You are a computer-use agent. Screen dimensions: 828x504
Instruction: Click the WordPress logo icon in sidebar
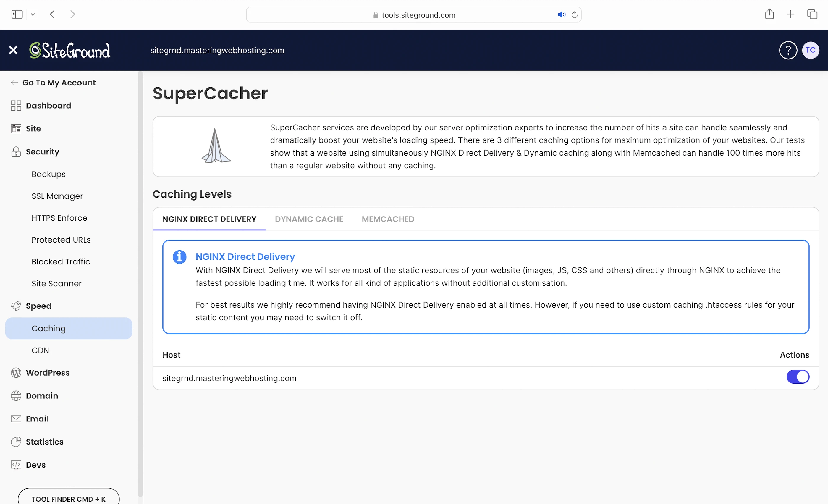click(x=16, y=373)
